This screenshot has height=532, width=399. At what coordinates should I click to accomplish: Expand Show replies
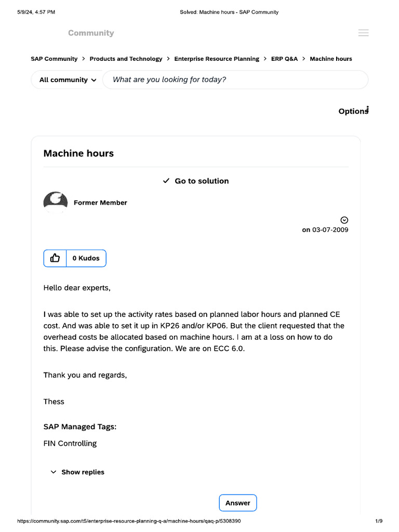point(77,472)
